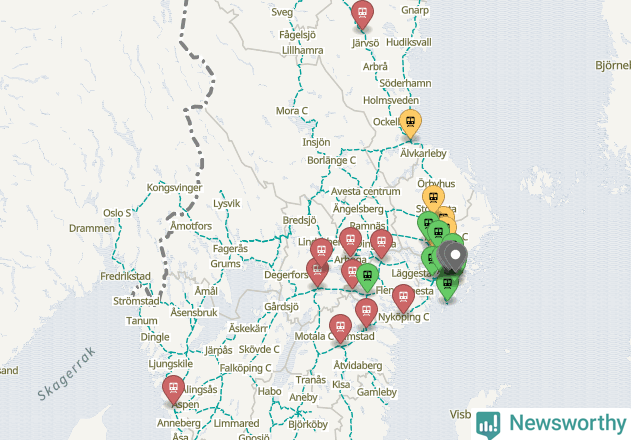
Task: Open the Newsworthy logo link
Action: [x=551, y=423]
